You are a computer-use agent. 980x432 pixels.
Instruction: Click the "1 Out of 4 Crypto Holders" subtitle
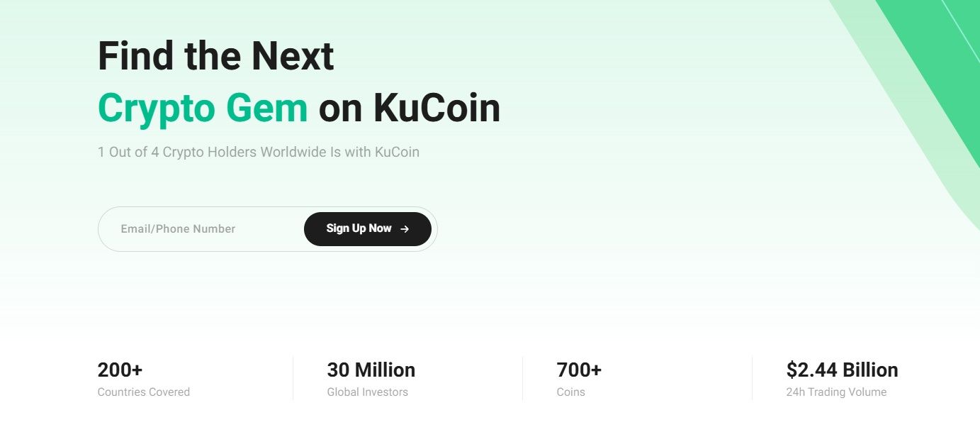pos(258,152)
